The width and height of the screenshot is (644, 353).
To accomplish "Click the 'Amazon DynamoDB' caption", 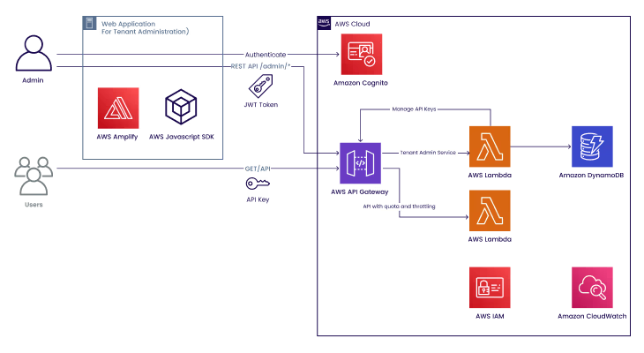I will (591, 175).
